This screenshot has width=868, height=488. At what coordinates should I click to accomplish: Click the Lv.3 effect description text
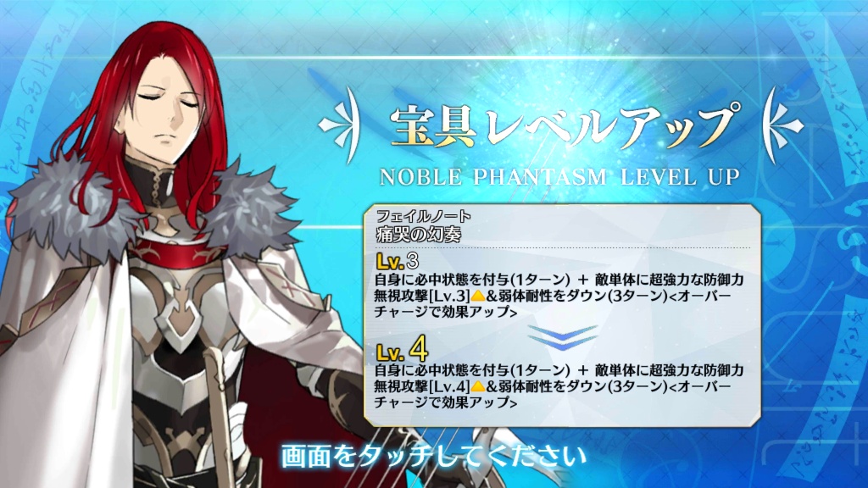559,296
